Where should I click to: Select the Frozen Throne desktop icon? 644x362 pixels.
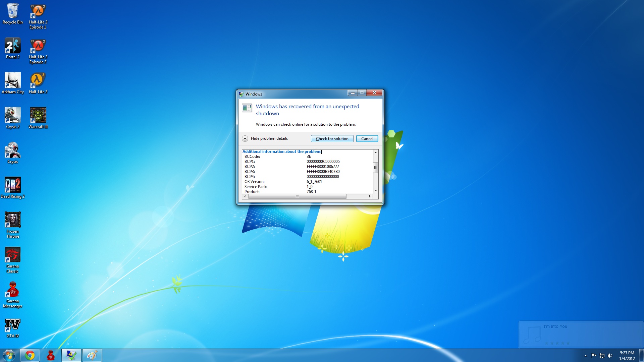[13, 225]
